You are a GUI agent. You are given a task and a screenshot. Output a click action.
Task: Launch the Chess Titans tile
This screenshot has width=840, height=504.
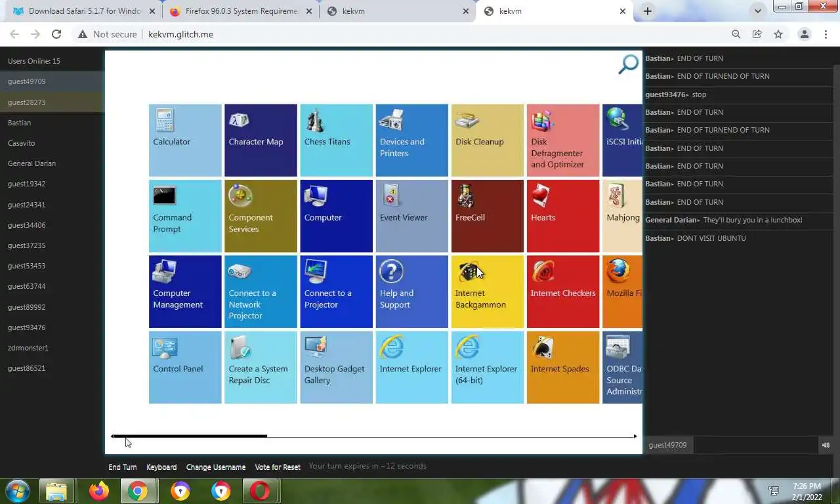[336, 140]
